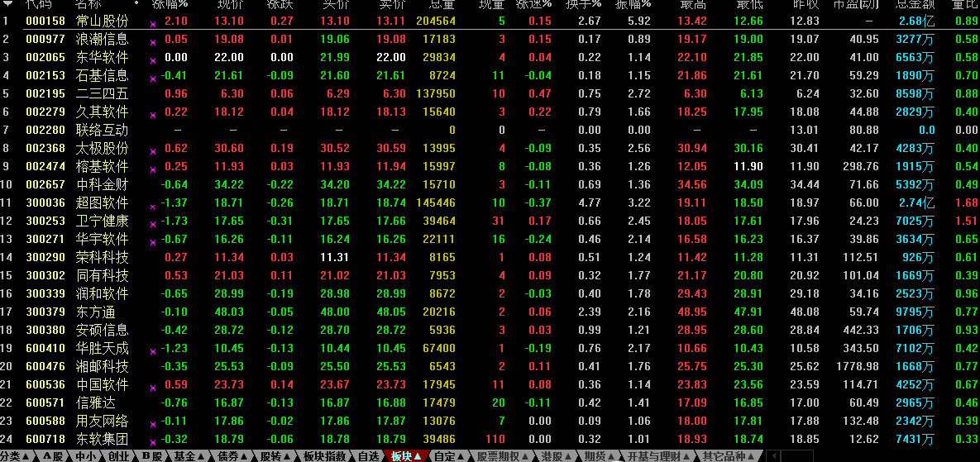Click the magenta marker beside 常山股份
Viewport: 980px width, 462px height.
[x=153, y=24]
